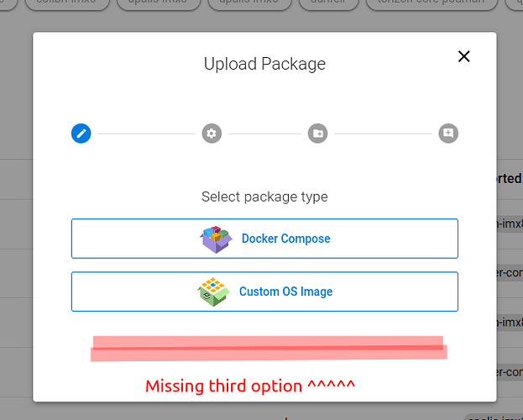This screenshot has height=420, width=523.
Task: Click the purple Docker Compose box icon
Action: click(x=216, y=239)
